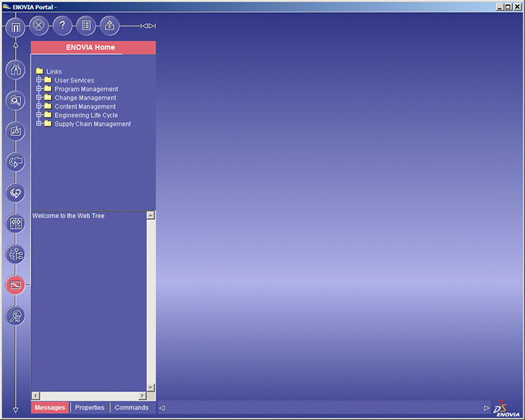Viewport: 525px width, 420px height.
Task: Expand the User Services folder node
Action: (x=39, y=80)
